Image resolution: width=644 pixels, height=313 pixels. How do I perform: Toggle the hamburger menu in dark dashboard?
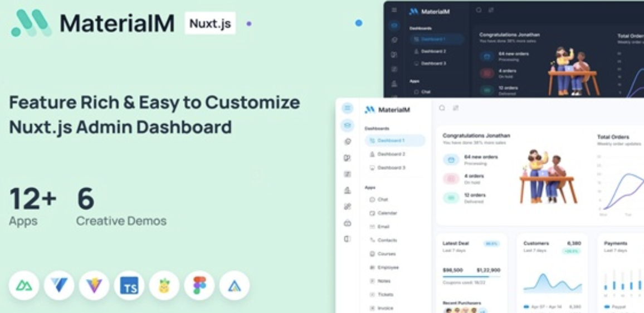394,10
